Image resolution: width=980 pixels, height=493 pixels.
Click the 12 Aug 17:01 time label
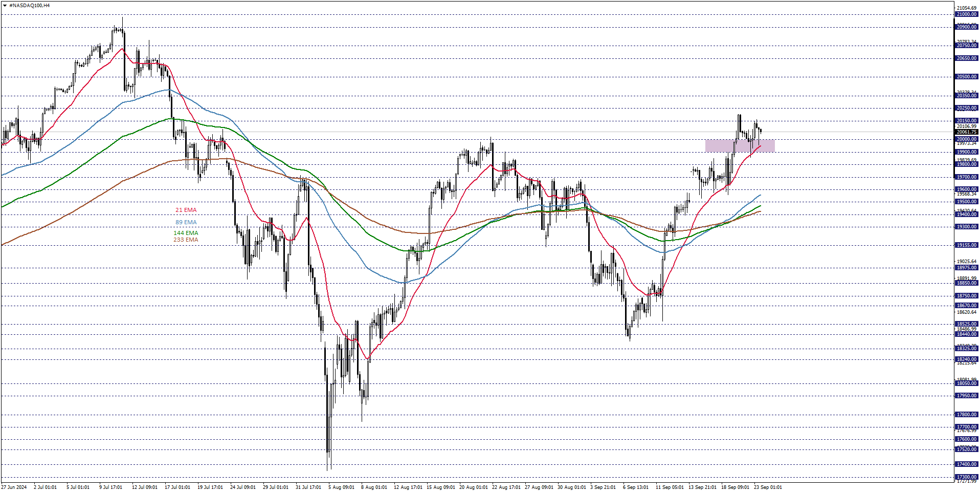[408, 487]
